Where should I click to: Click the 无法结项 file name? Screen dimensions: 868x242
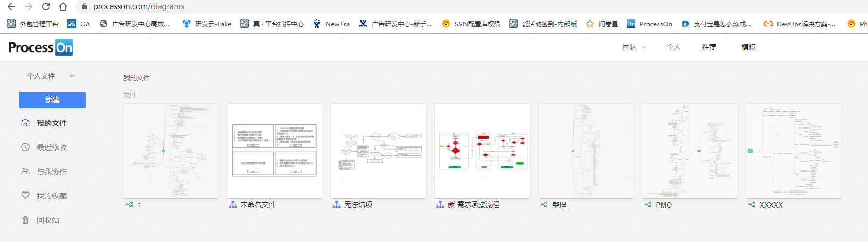358,204
